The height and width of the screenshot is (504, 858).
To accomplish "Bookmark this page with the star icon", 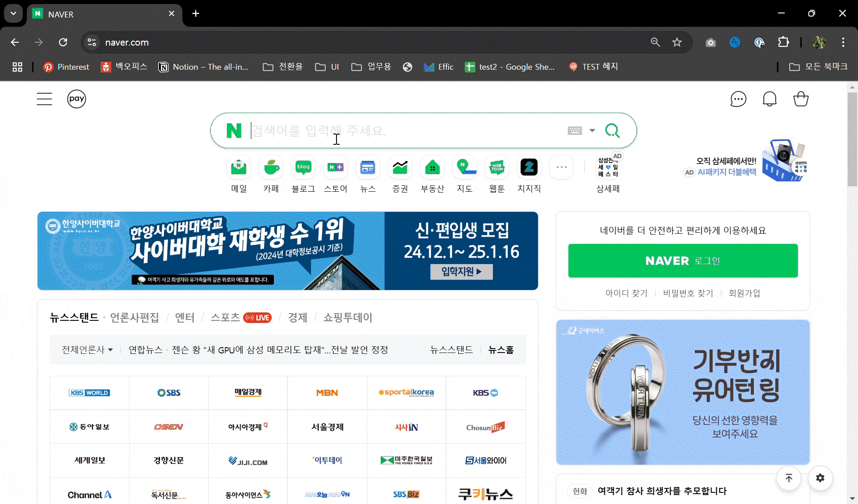I will click(x=677, y=42).
